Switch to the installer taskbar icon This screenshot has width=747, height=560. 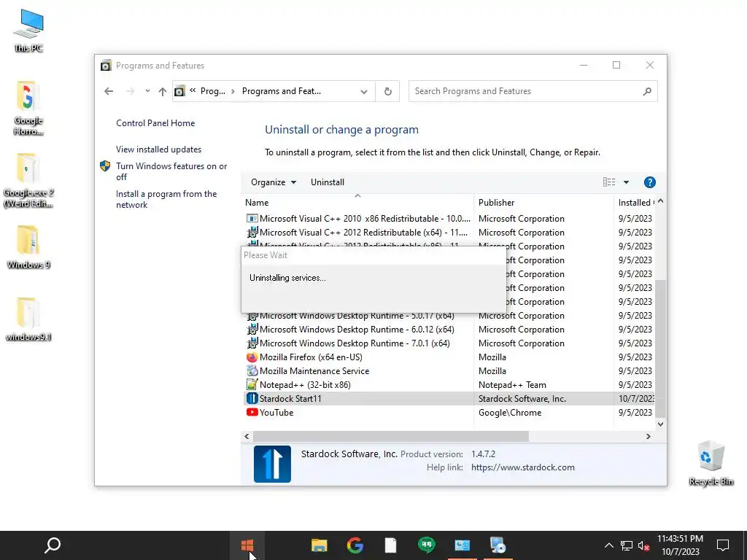tap(498, 545)
